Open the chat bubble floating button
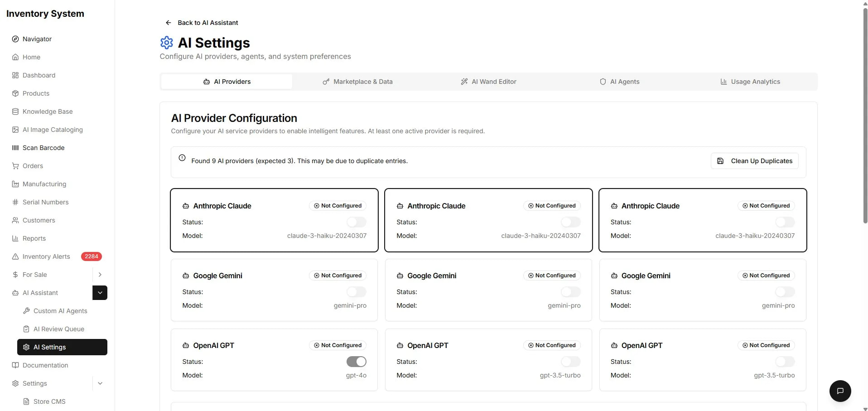 point(840,391)
